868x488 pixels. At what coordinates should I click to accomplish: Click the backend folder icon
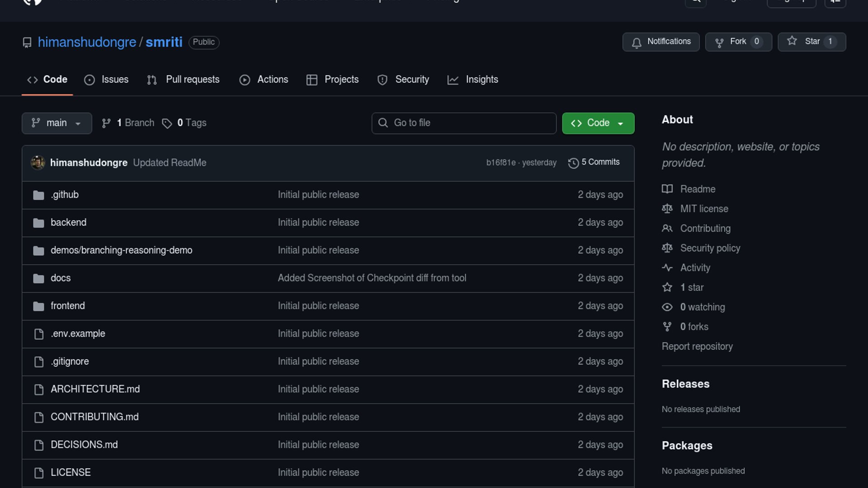[x=39, y=223]
